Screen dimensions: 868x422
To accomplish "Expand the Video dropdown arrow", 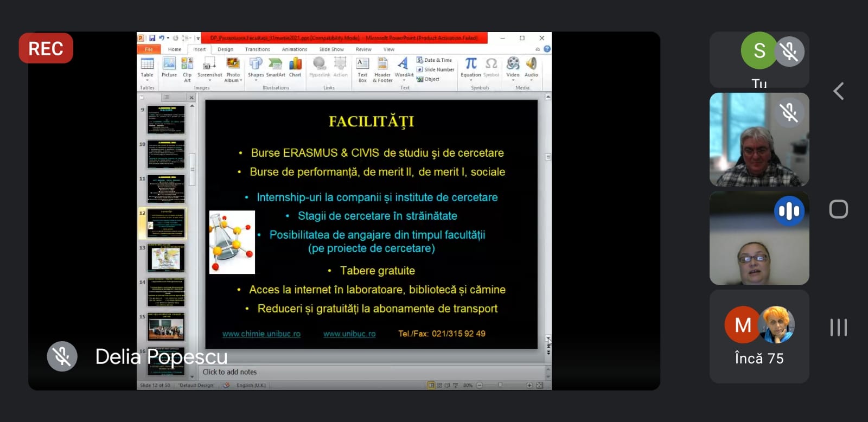I will [x=513, y=80].
